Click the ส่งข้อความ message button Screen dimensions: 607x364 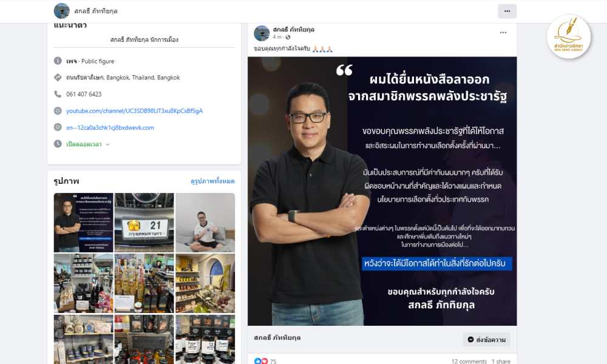pos(486,340)
